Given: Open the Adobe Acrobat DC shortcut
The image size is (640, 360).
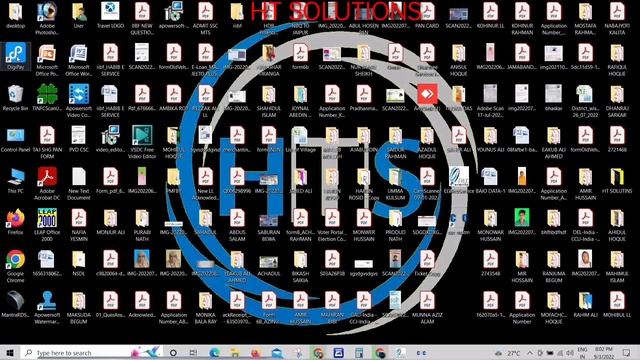Looking at the screenshot, I should click(47, 183).
